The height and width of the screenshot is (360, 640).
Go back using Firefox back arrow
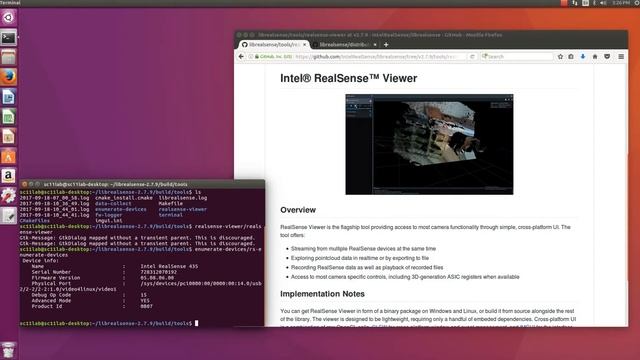pyautogui.click(x=241, y=57)
